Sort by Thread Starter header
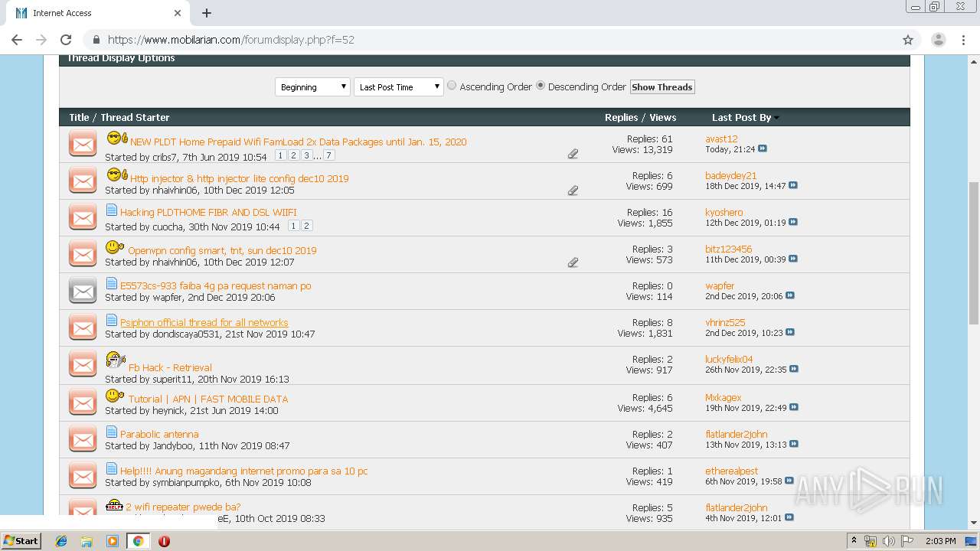Viewport: 980px width, 551px height. (135, 117)
